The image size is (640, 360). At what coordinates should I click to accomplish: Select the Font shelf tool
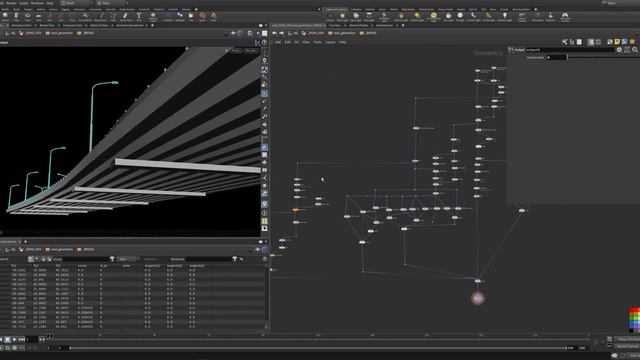(x=139, y=16)
